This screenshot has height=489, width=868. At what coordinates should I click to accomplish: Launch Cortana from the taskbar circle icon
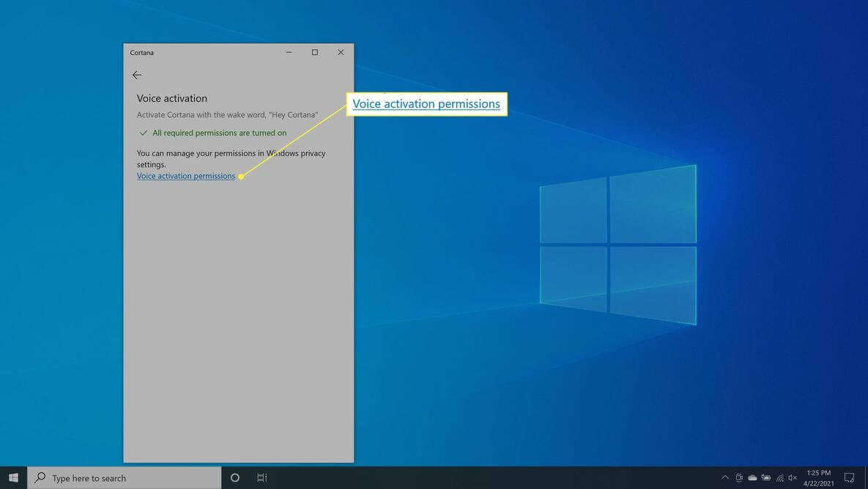[x=234, y=477]
